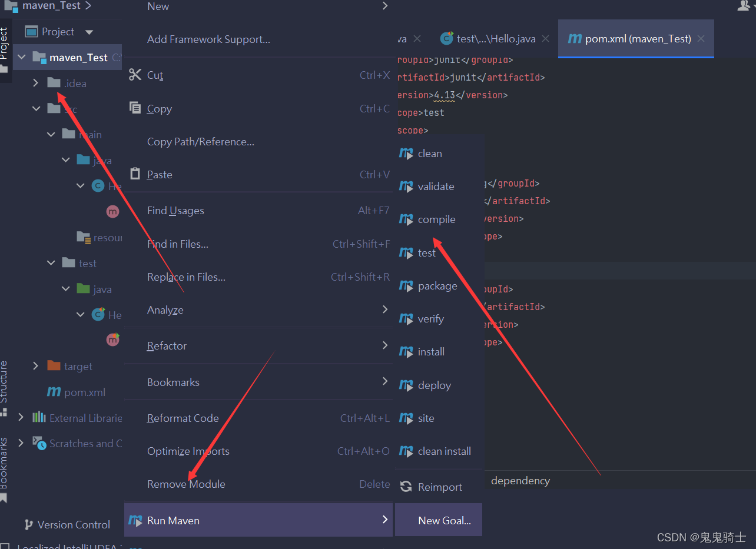Click the Paste clipboard icon
Screen dimensions: 756x549
tap(135, 174)
